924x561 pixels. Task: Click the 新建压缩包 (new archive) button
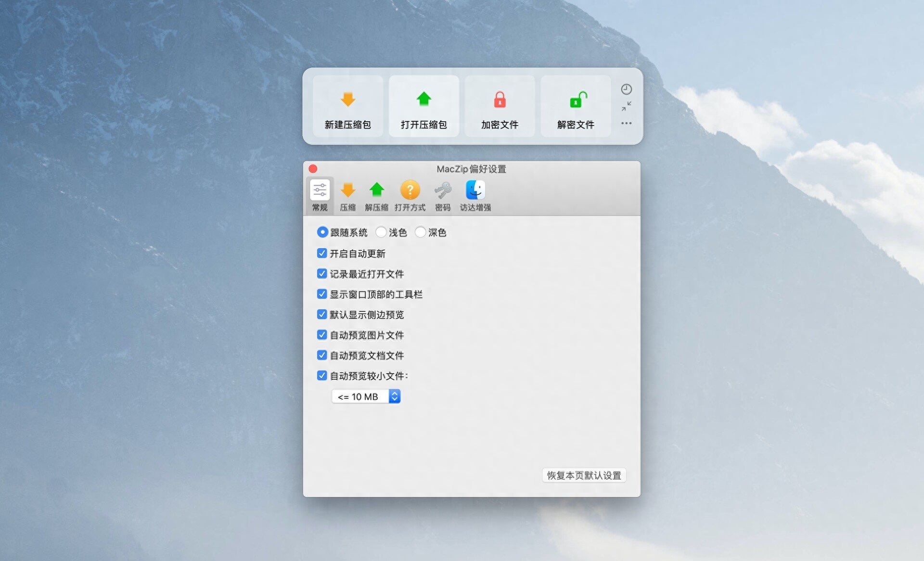tap(348, 106)
